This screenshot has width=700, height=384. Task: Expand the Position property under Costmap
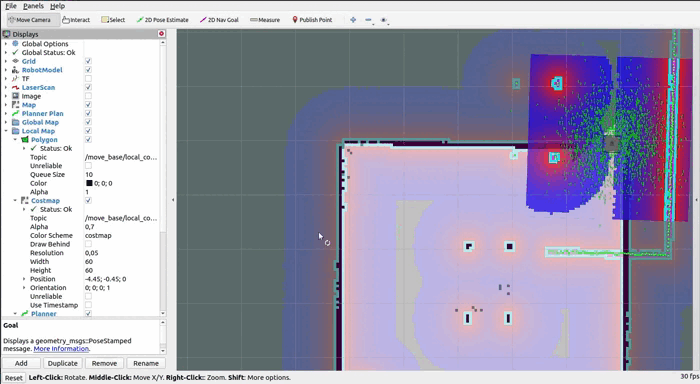tap(24, 279)
